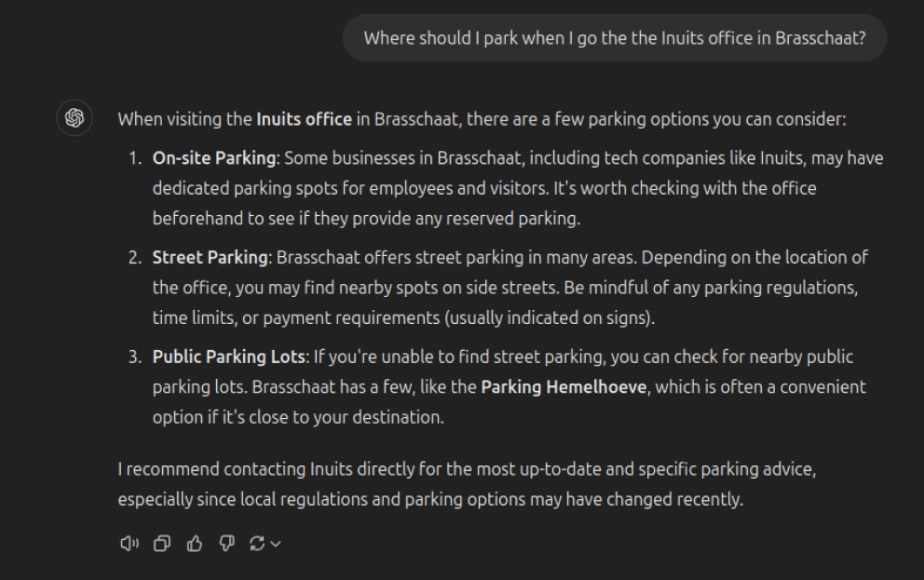Mark the response with thumbs down
This screenshot has height=580, width=924.
[x=226, y=544]
